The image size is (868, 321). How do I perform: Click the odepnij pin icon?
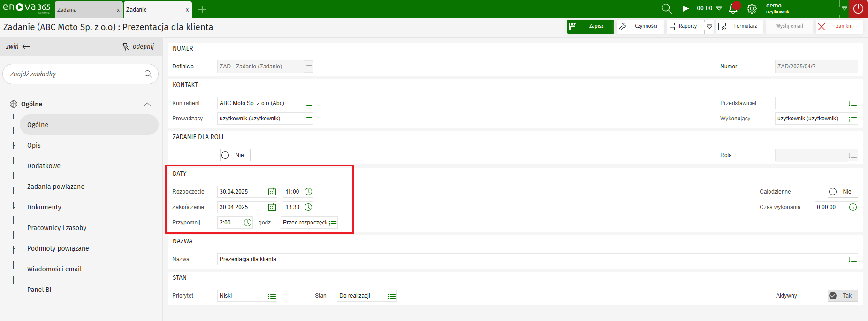coord(125,46)
